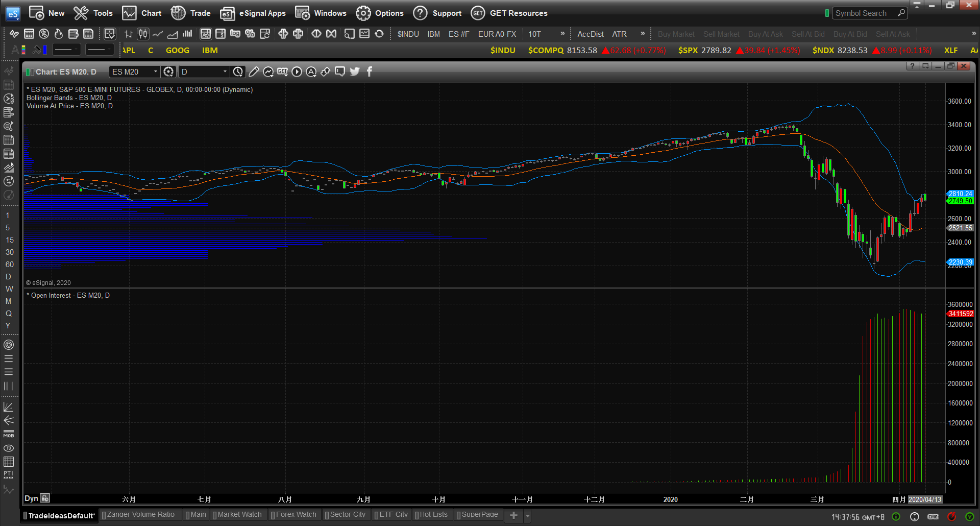The height and width of the screenshot is (526, 980).
Task: Open the New menu
Action: (x=47, y=13)
